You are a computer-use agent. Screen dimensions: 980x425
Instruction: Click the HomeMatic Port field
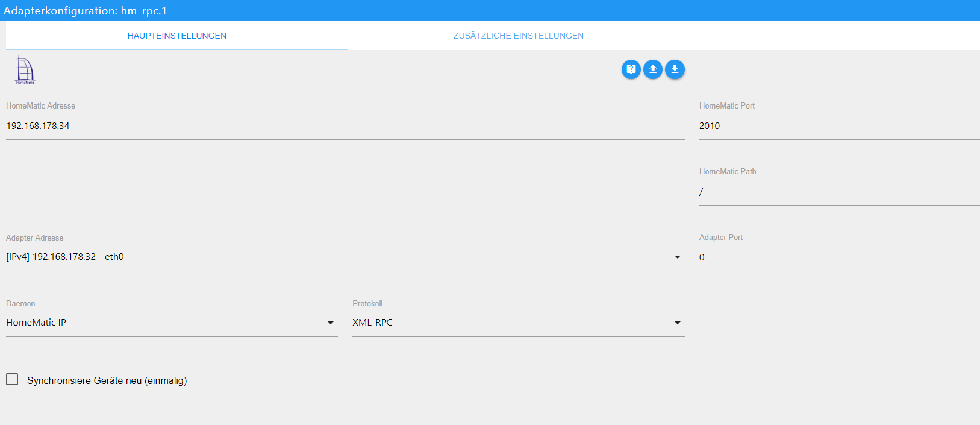840,126
